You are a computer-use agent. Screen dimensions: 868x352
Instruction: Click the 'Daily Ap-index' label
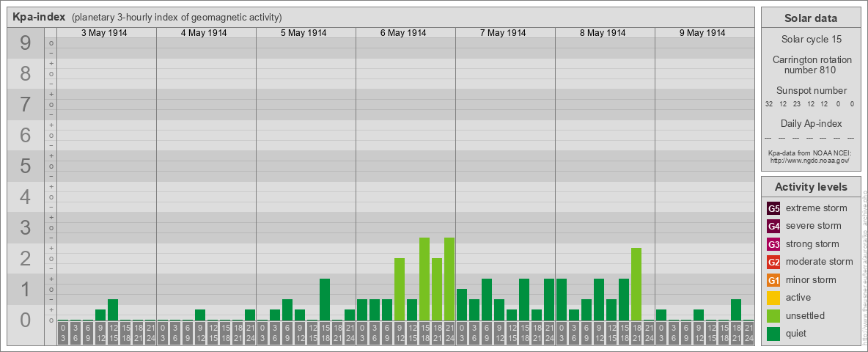[811, 123]
